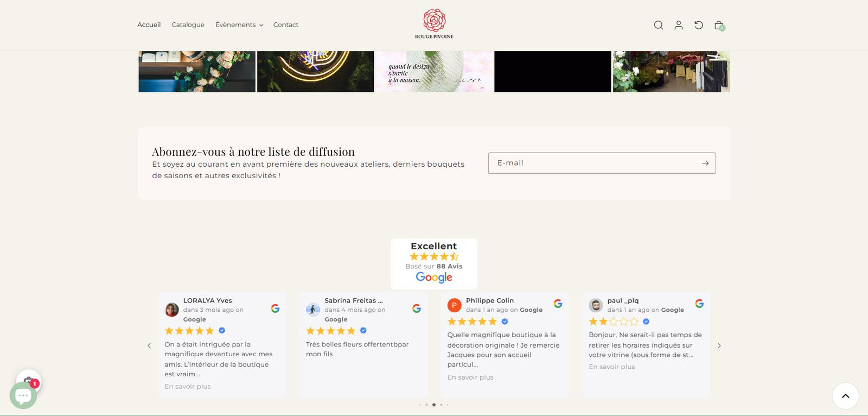Screen dimensions: 868x416
Task: Select the first carousel pagination dot
Action: click(420, 405)
